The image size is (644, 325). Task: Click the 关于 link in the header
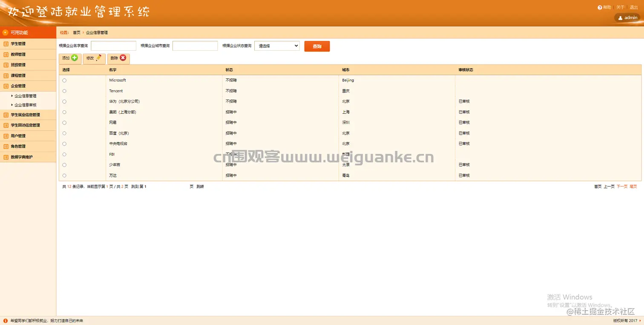click(620, 7)
